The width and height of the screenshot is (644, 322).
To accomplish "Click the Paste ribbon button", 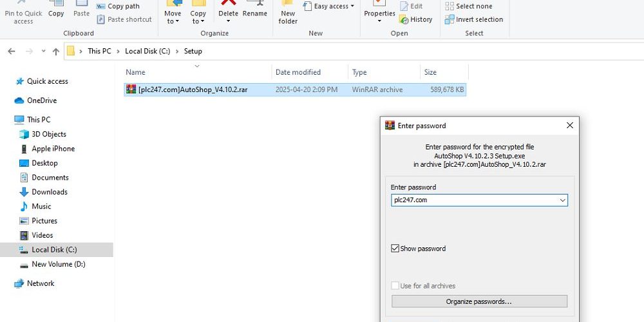I will [x=81, y=10].
